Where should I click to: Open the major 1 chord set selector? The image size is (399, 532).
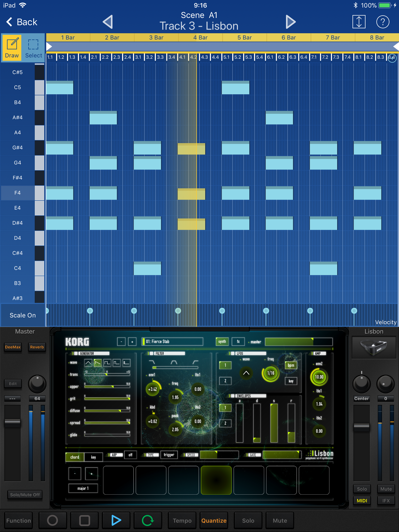83,488
